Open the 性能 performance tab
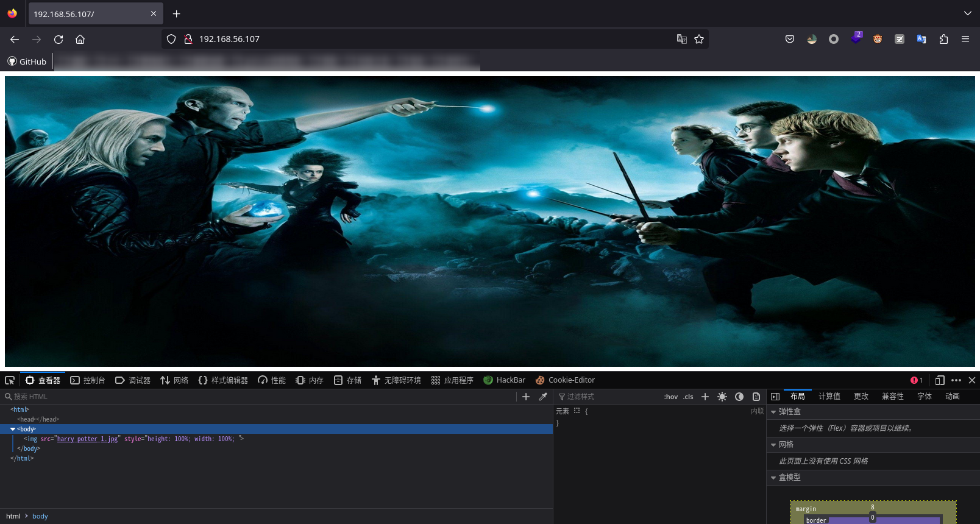 click(272, 380)
